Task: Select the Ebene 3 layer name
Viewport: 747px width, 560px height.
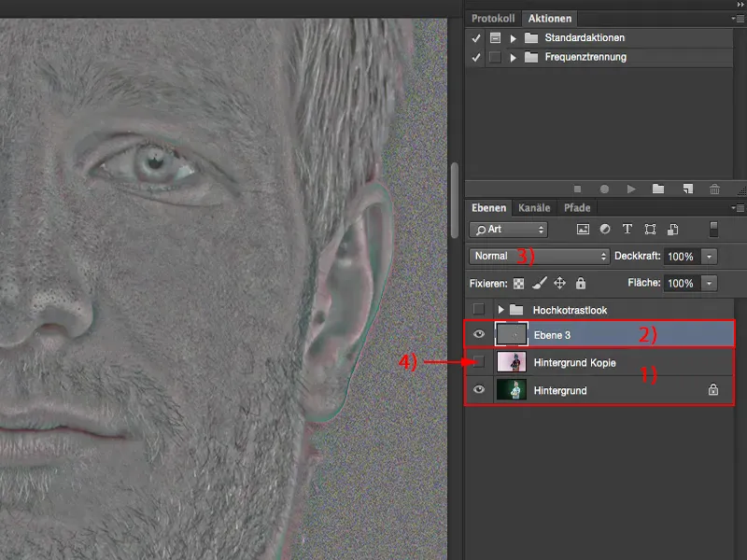Action: tap(552, 335)
